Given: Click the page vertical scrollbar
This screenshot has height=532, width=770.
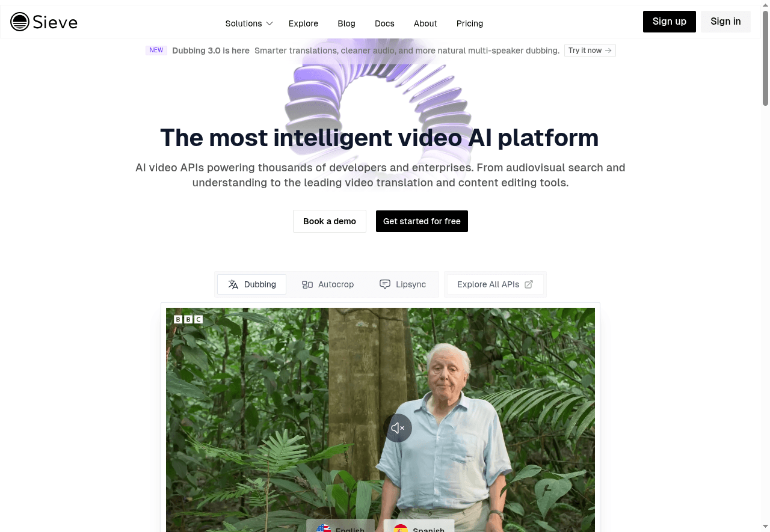Looking at the screenshot, I should pyautogui.click(x=765, y=57).
